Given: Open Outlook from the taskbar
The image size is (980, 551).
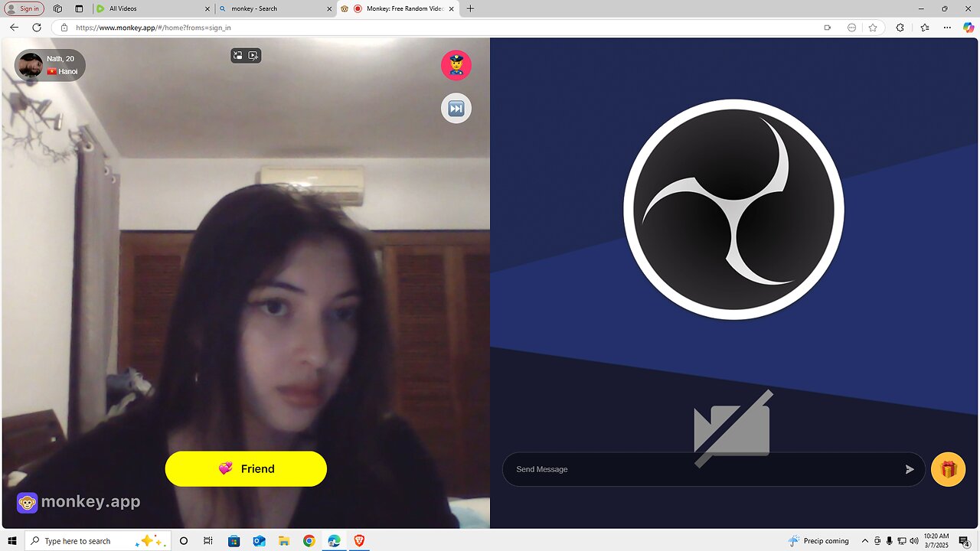Looking at the screenshot, I should click(259, 541).
